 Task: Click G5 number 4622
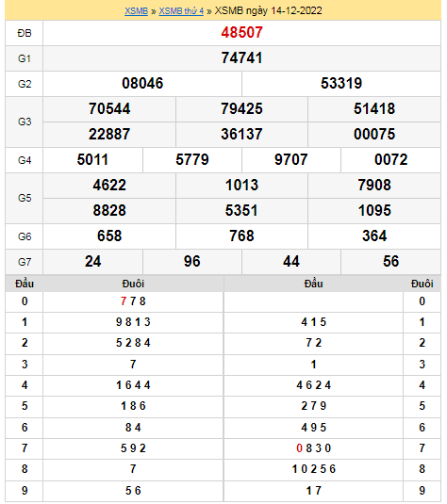[x=109, y=186]
